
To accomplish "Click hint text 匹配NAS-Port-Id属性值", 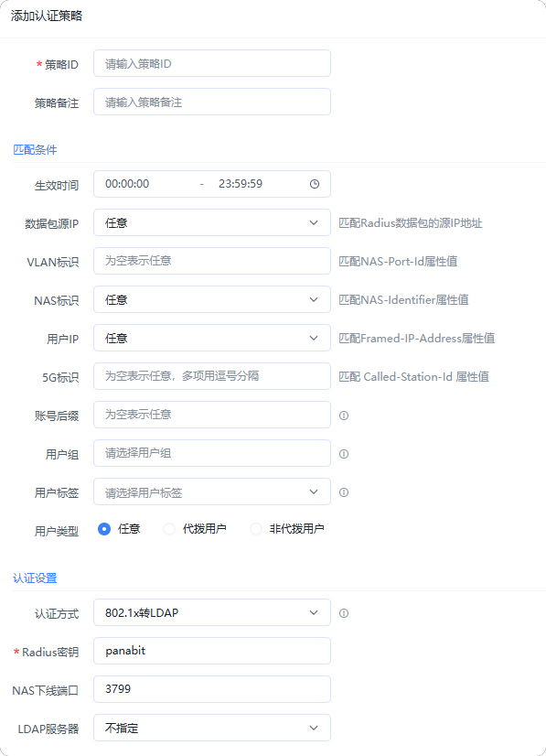I will [398, 262].
